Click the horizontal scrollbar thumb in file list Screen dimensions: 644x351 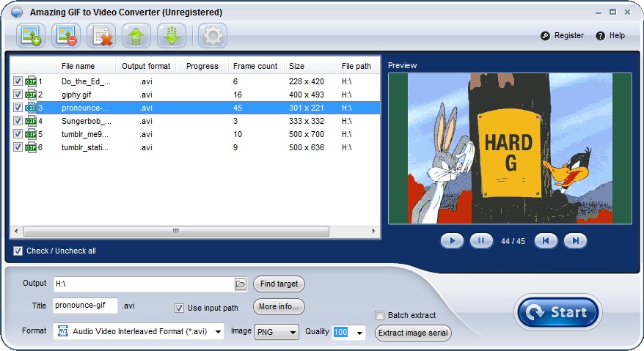pyautogui.click(x=176, y=231)
